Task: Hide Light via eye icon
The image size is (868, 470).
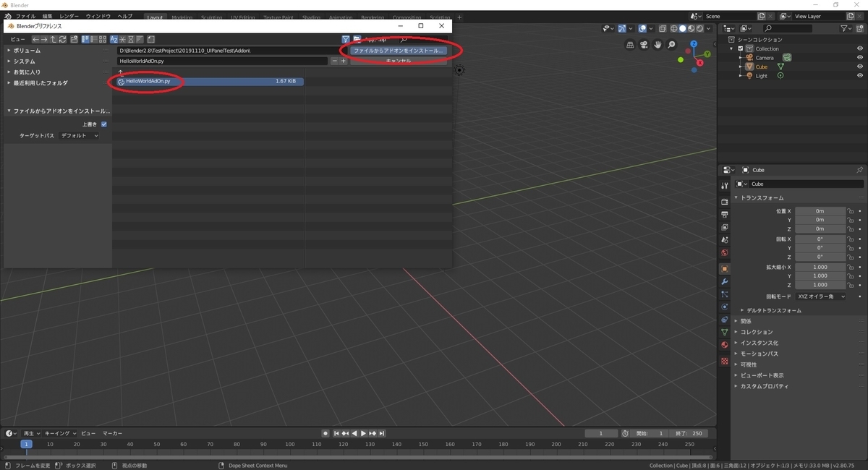Action: (860, 76)
